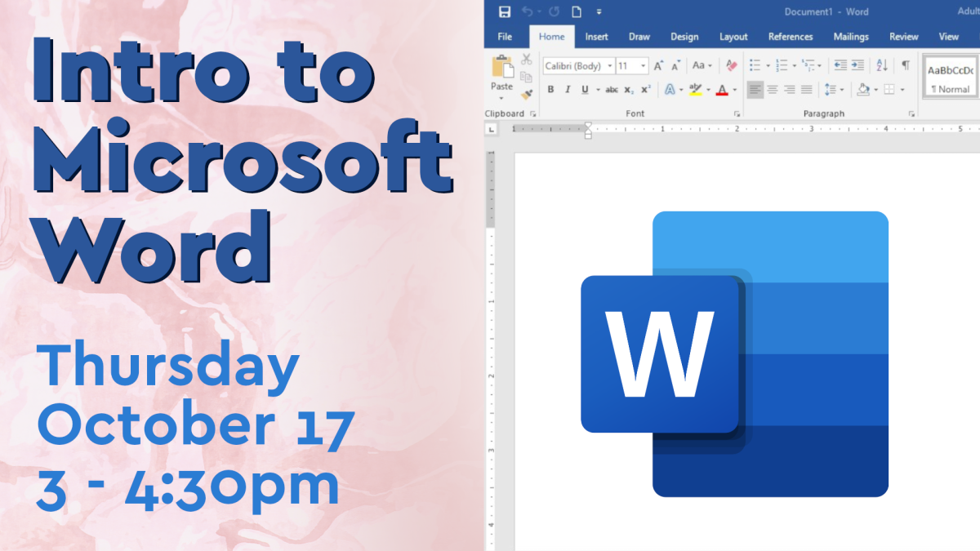The height and width of the screenshot is (551, 980).
Task: Toggle underline formatting
Action: (585, 89)
